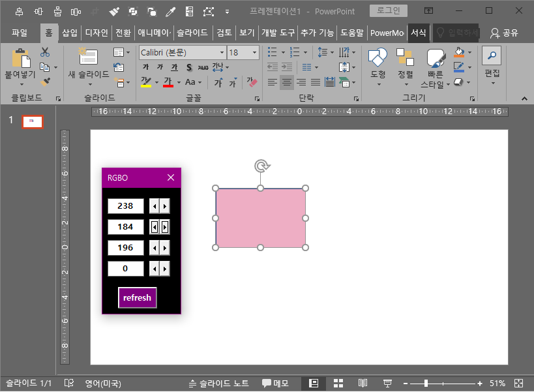Click the Paste (붙여넣기) clipboard icon
This screenshot has height=392, width=534.
pos(21,58)
